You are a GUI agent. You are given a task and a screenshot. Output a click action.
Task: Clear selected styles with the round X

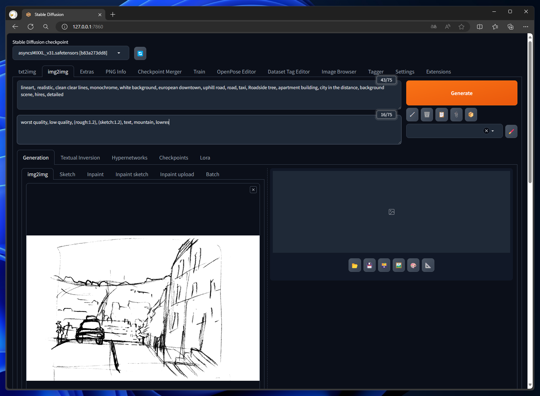click(486, 131)
